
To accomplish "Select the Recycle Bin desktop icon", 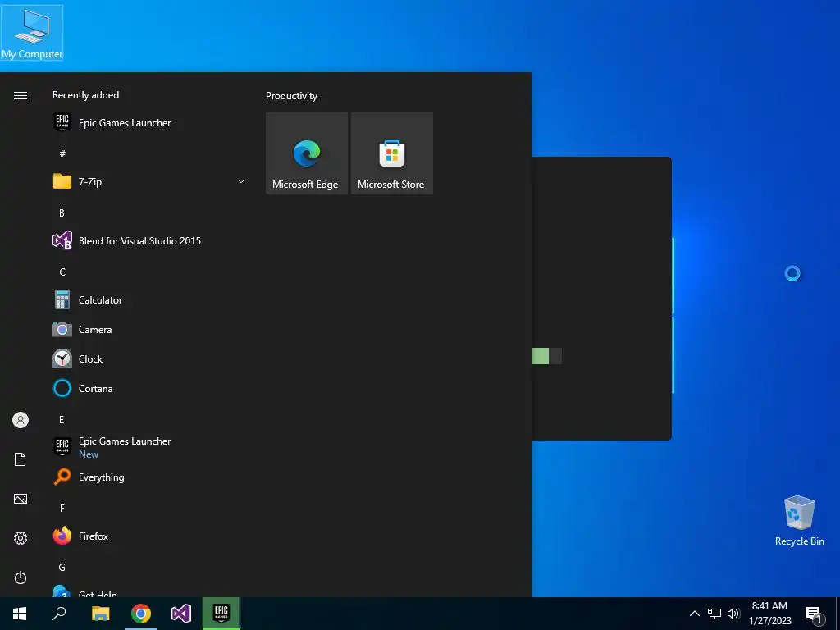I will [799, 521].
